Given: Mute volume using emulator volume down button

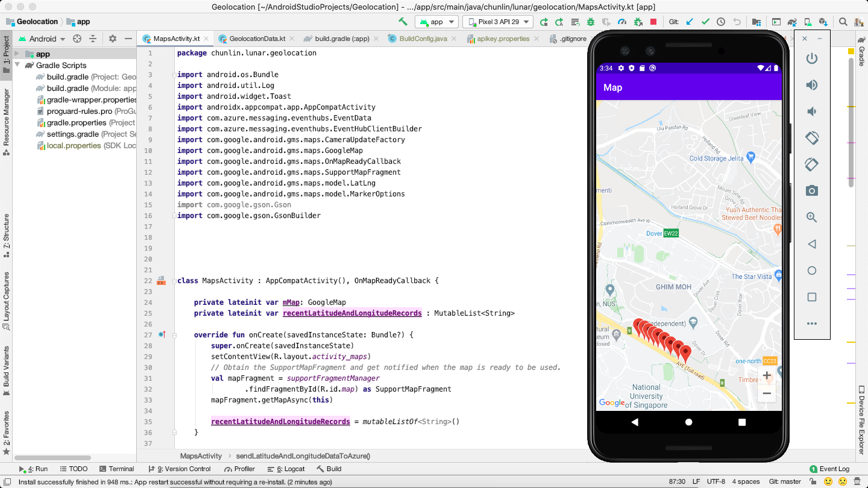Looking at the screenshot, I should click(811, 111).
